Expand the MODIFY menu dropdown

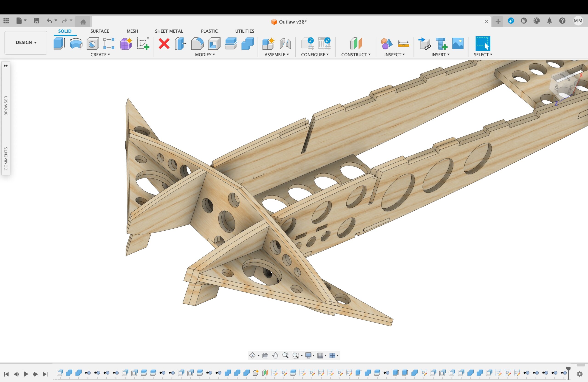[205, 55]
